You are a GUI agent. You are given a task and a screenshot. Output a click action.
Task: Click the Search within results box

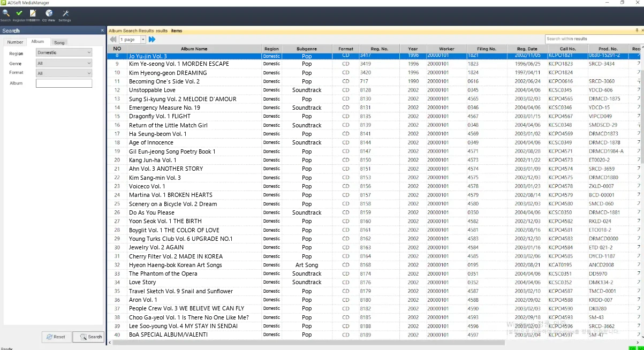593,39
